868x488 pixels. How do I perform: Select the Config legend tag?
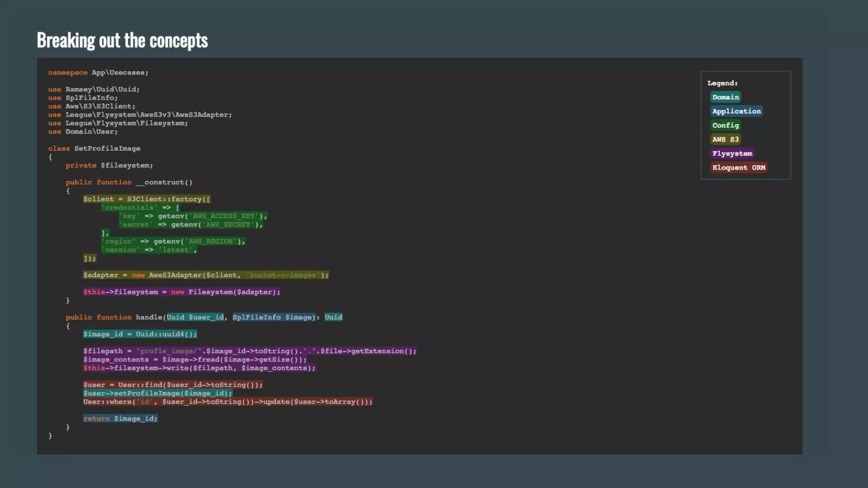click(725, 125)
